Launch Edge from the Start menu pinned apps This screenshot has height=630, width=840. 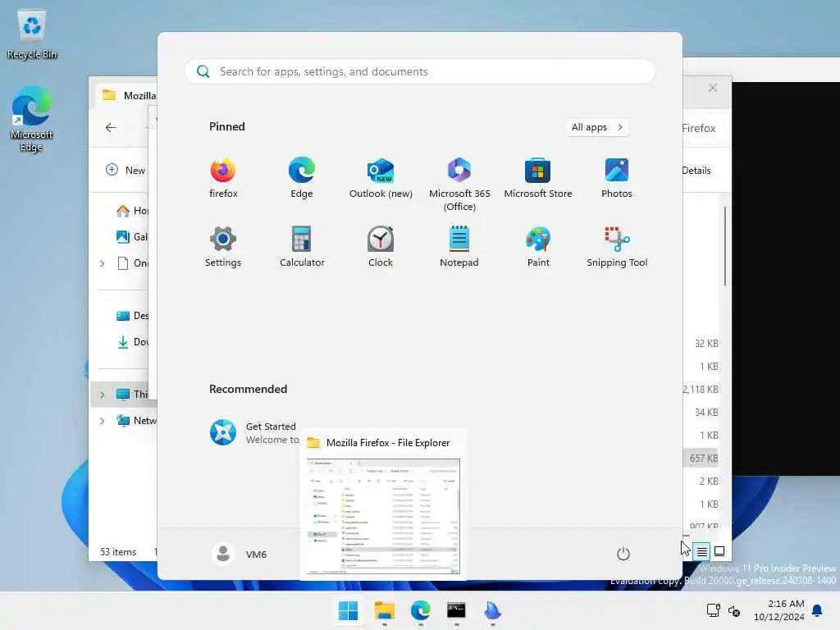coord(302,178)
